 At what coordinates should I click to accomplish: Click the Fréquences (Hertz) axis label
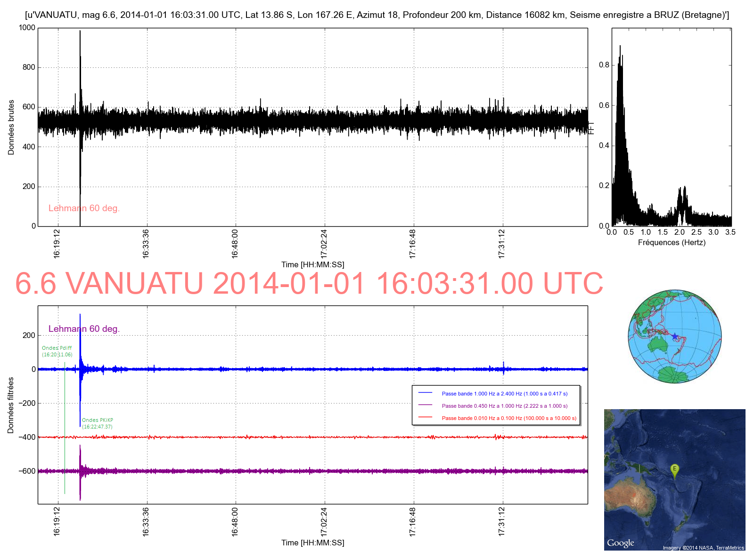(672, 243)
